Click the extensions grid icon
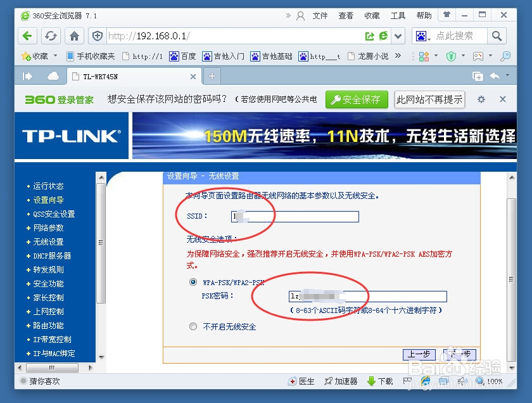Screen dimensions: 532x403 pos(424,56)
